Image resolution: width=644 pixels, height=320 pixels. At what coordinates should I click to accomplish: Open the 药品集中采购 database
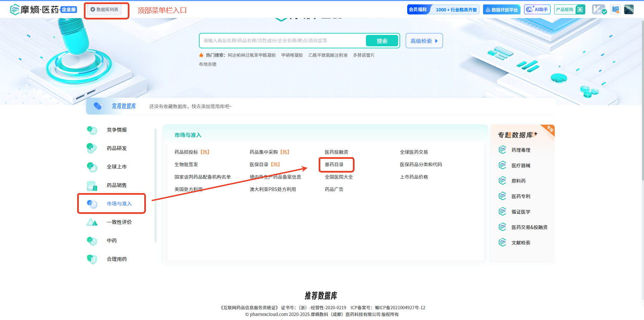269,152
